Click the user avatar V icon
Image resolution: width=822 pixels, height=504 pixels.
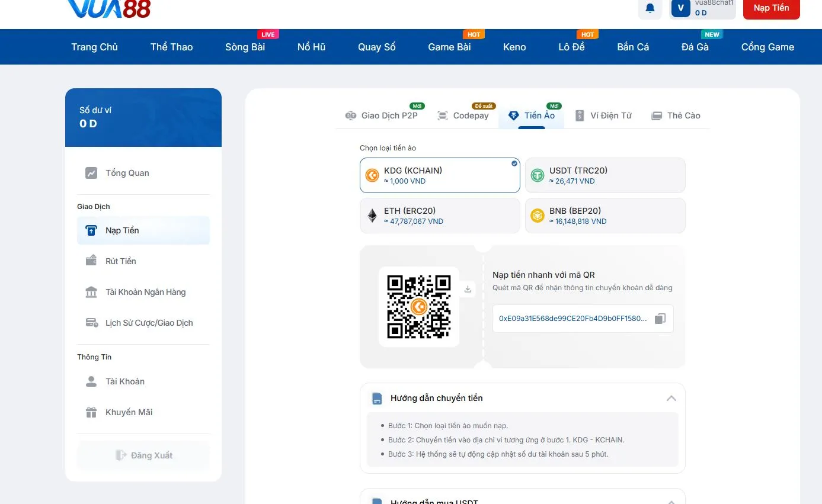coord(680,8)
